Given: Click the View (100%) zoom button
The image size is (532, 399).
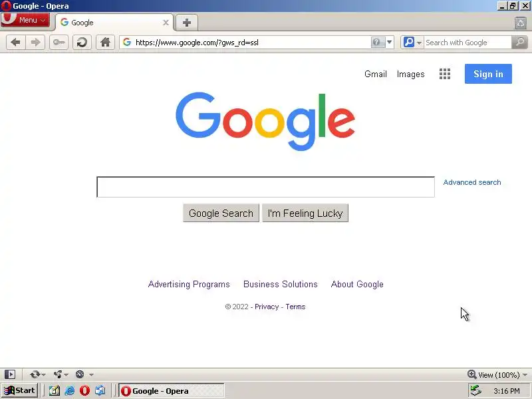Looking at the screenshot, I should [x=493, y=374].
